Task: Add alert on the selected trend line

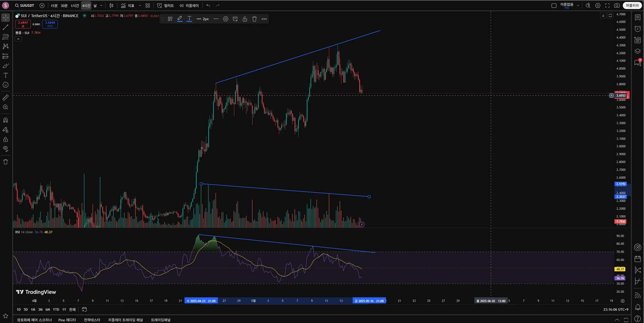Action: [x=235, y=19]
